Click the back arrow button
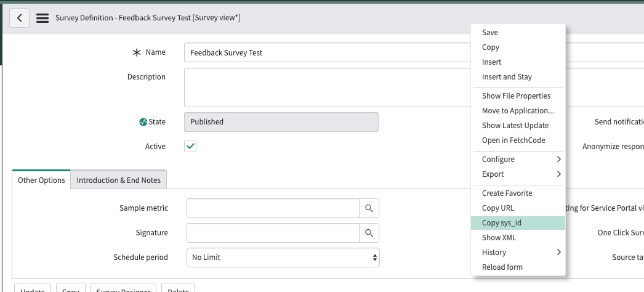The height and width of the screenshot is (292, 644). click(x=19, y=18)
